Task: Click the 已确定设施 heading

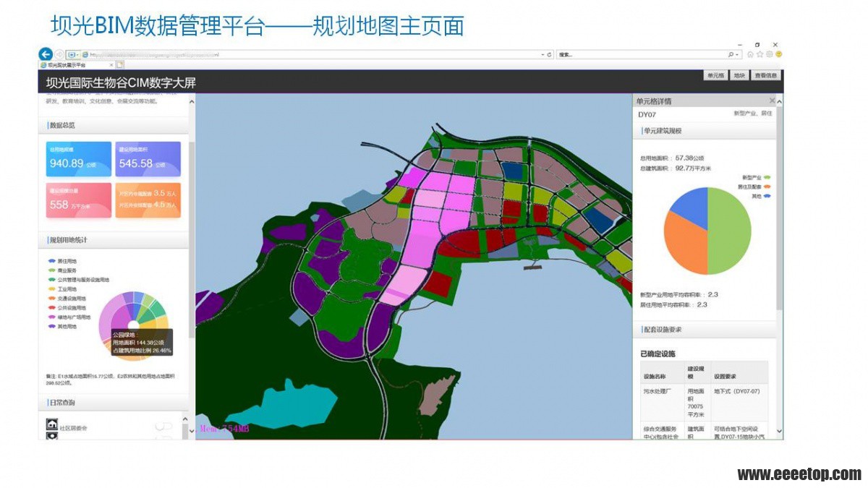Action: point(658,354)
